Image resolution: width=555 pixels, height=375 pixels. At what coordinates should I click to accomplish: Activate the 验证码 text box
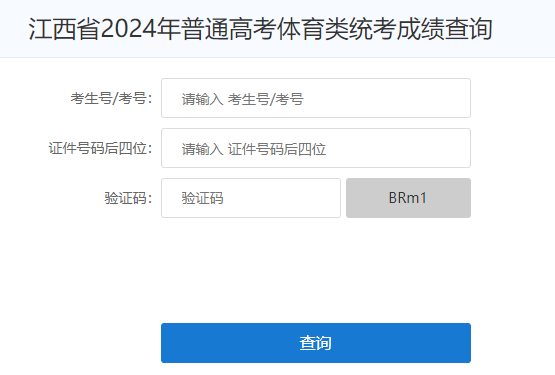(x=251, y=198)
